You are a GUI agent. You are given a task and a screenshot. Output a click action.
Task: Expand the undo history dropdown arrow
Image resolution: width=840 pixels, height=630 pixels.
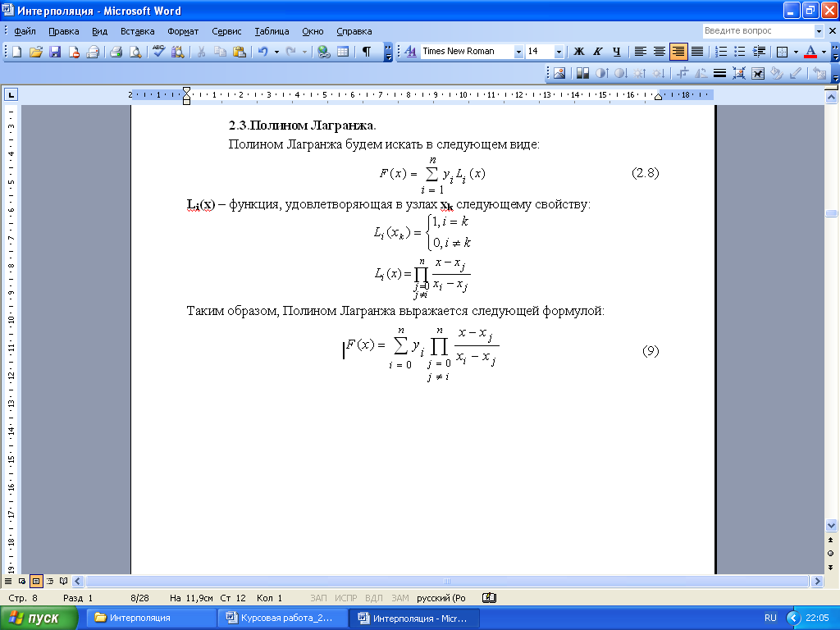pos(276,52)
